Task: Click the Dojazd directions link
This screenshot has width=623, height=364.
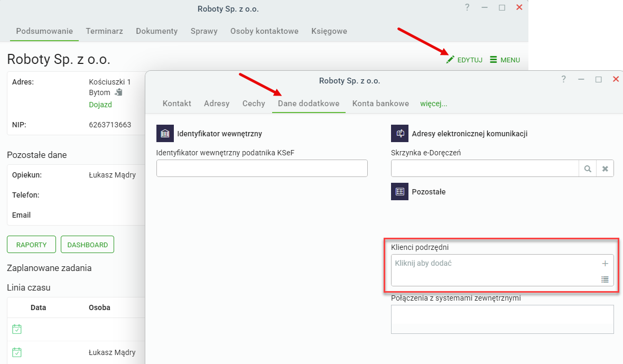Action: point(100,105)
